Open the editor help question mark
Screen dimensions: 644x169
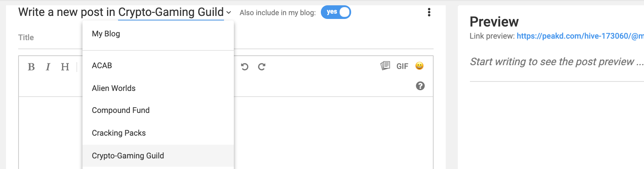tap(420, 86)
